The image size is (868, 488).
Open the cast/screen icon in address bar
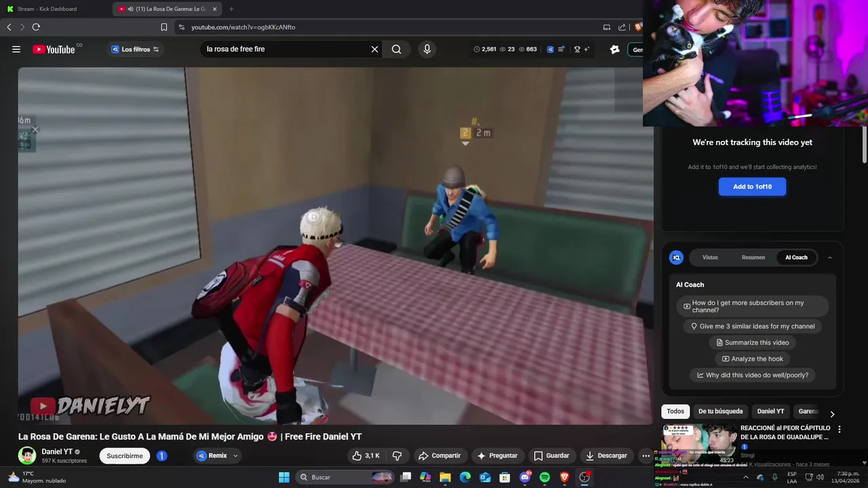click(606, 27)
